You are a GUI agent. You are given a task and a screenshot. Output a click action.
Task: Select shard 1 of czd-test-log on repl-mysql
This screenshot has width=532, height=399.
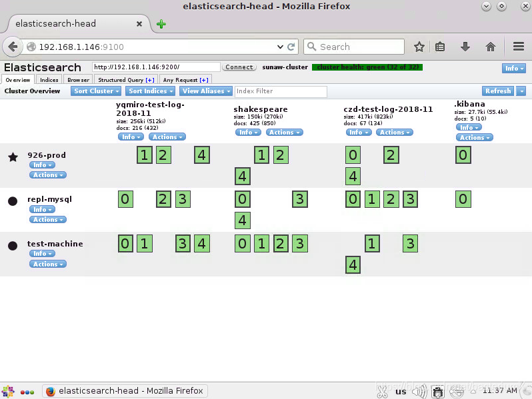pos(372,199)
